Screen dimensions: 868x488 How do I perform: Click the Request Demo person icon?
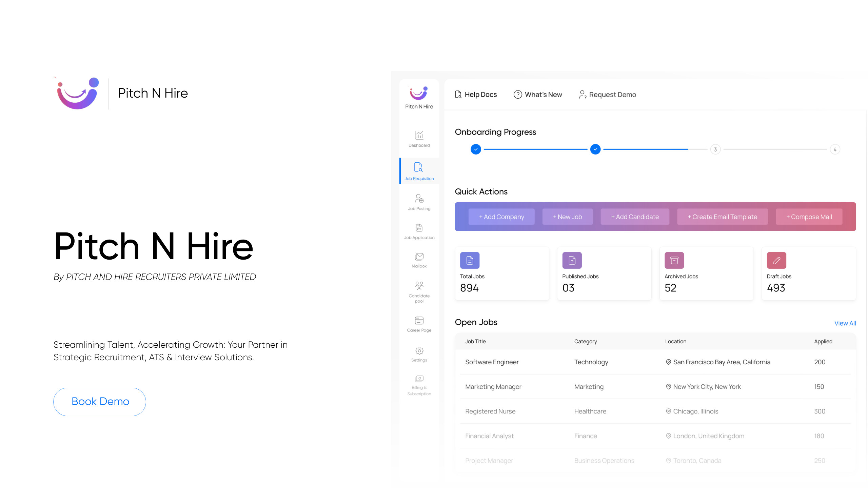pyautogui.click(x=583, y=95)
